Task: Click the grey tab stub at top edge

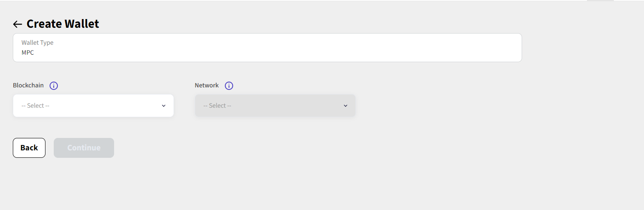Action: (600, 1)
